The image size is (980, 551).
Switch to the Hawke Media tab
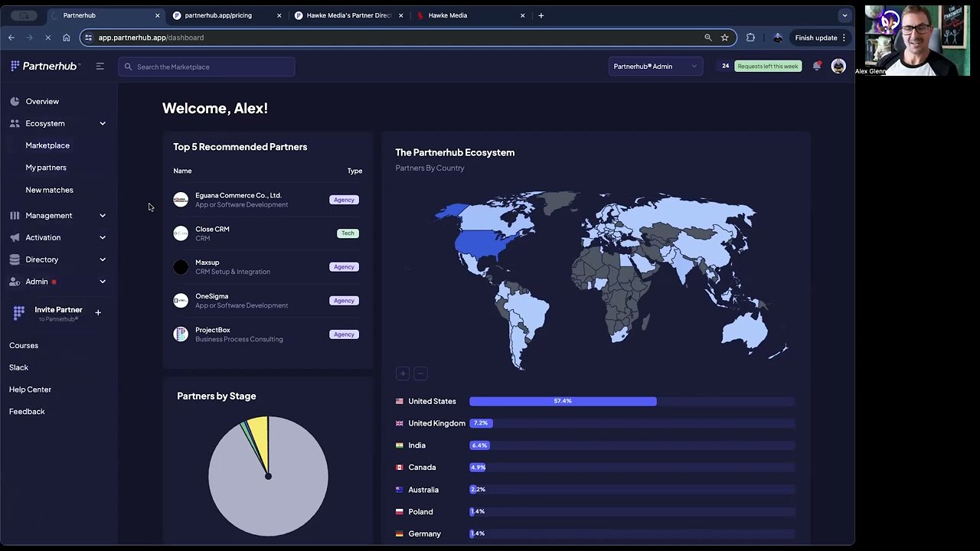coord(471,15)
